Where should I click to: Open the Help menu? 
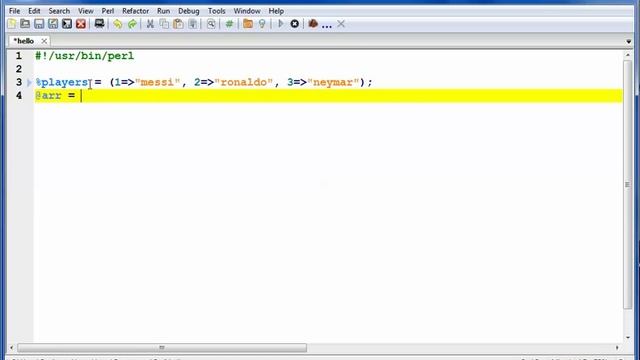276,11
